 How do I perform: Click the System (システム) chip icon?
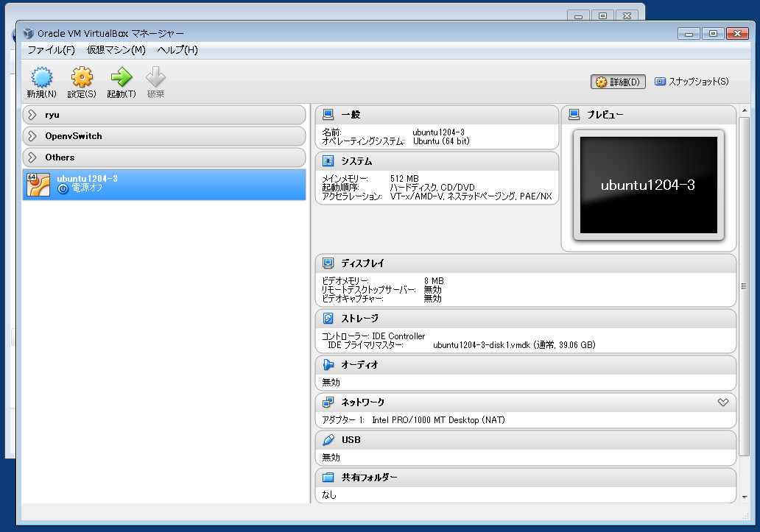328,161
